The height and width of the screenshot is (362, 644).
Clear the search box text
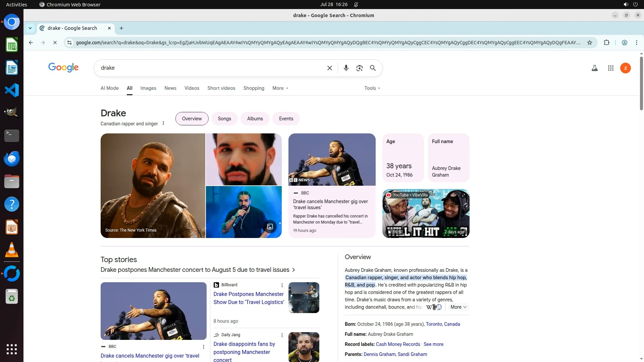tap(329, 68)
